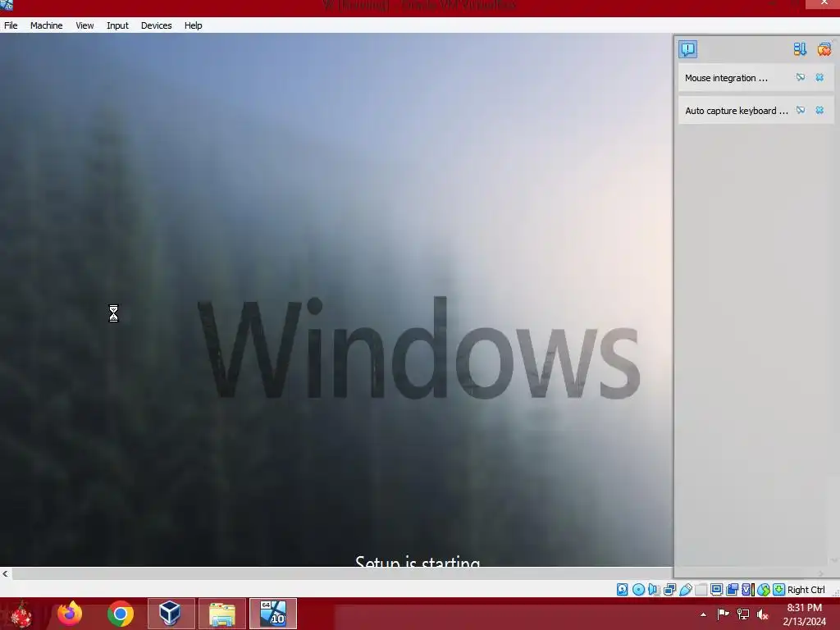Click the horizontal scrollbar track

[342, 573]
